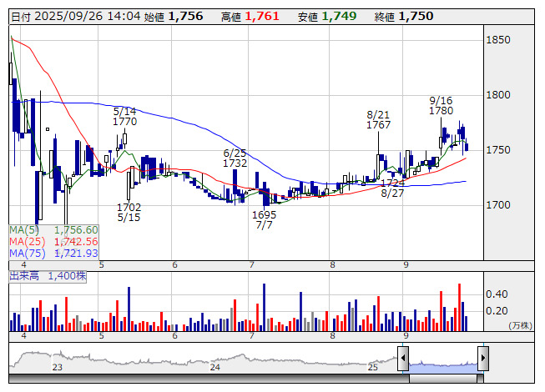Click the 0.20 volume axis label
The width and height of the screenshot is (545, 392).
(497, 311)
